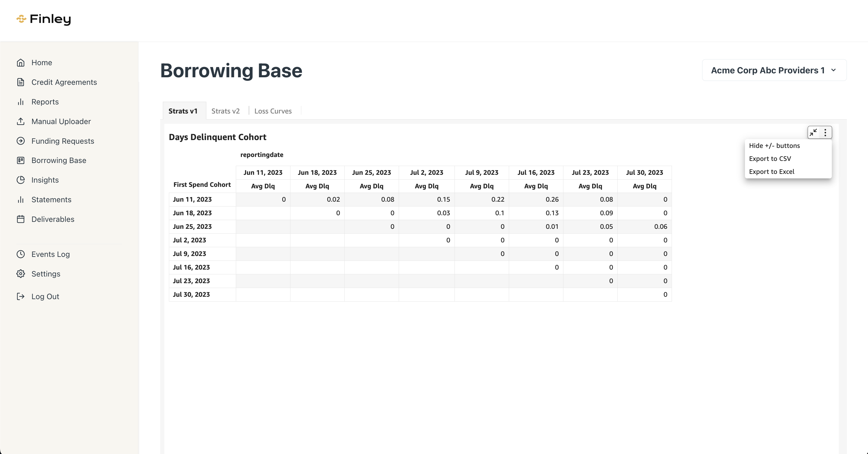Toggle the three-dot options menu
This screenshot has width=868, height=454.
tap(825, 132)
